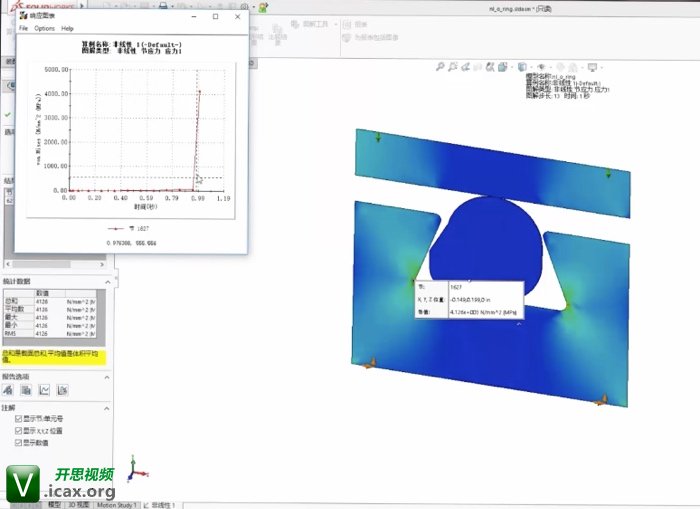The image size is (700, 509).
Task: Toggle the show X,Y,Z location checkbox
Action: [19, 430]
